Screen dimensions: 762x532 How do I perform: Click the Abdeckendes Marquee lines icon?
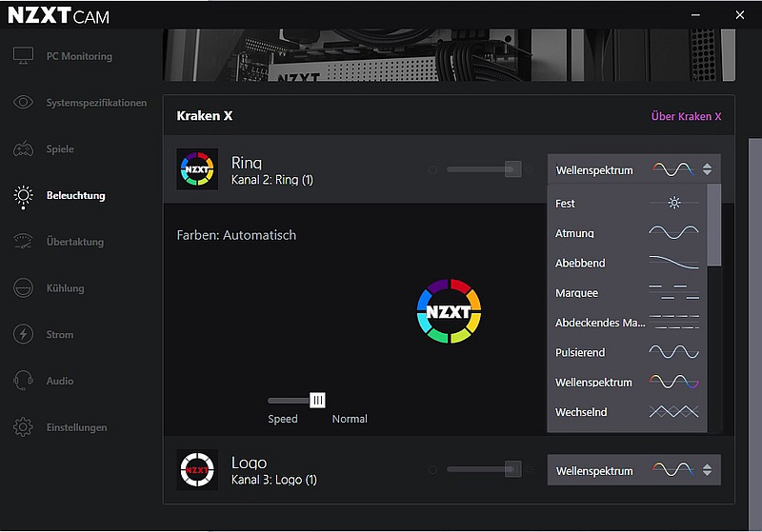(x=674, y=322)
